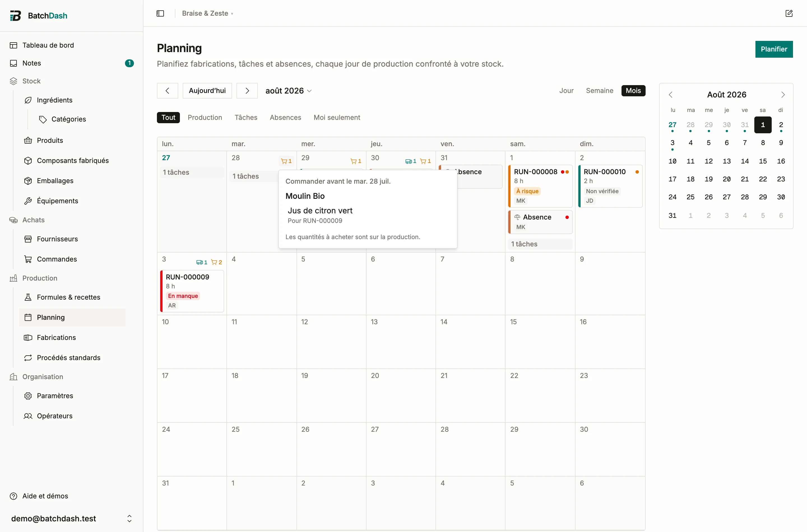Open the août 2026 month dropdown
807x532 pixels.
click(289, 91)
